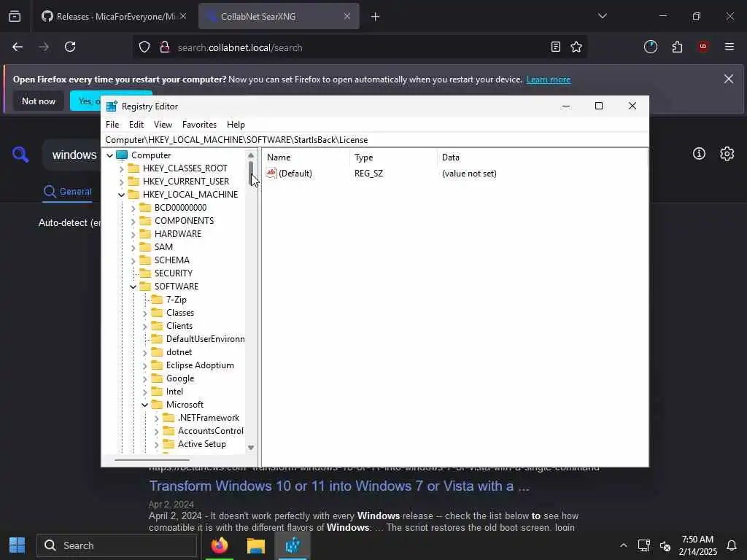The image size is (747, 560).
Task: Open the notification bell in taskbar
Action: 731,545
